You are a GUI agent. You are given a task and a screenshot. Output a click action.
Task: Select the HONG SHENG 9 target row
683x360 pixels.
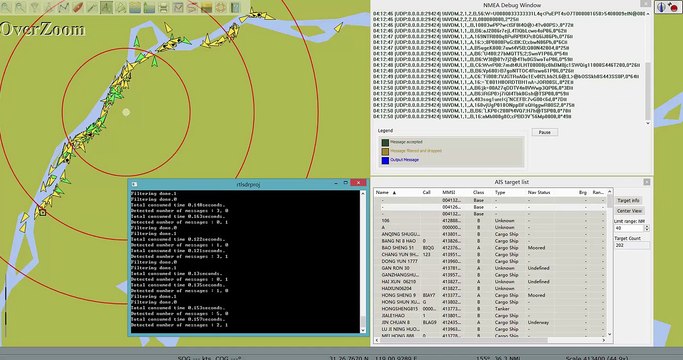(x=490, y=295)
